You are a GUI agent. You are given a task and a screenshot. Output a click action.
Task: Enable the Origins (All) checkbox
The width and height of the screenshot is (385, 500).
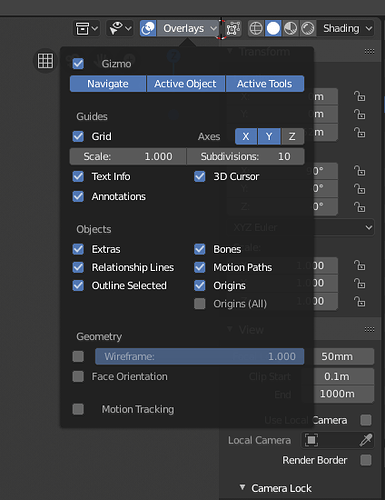[x=200, y=304]
